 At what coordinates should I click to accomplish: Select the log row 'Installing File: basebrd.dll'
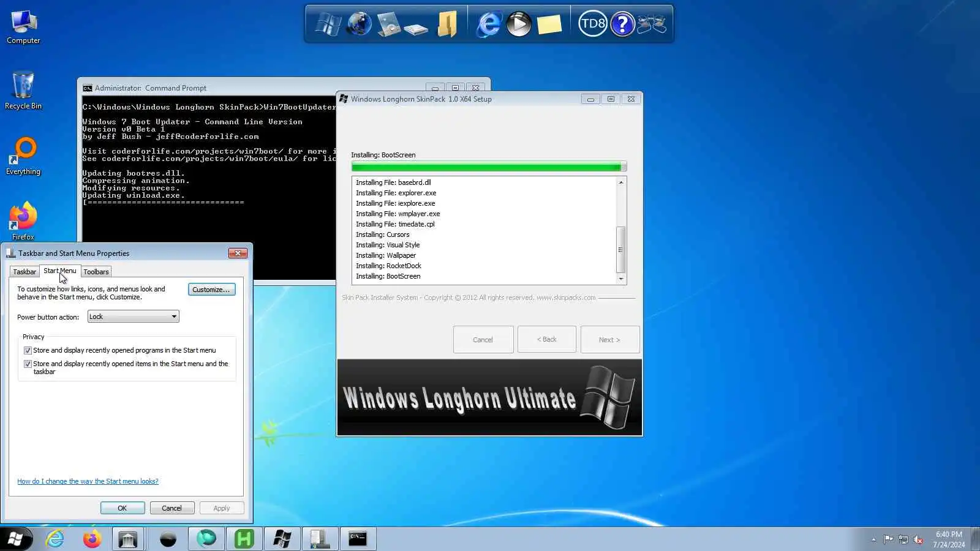[x=393, y=182]
